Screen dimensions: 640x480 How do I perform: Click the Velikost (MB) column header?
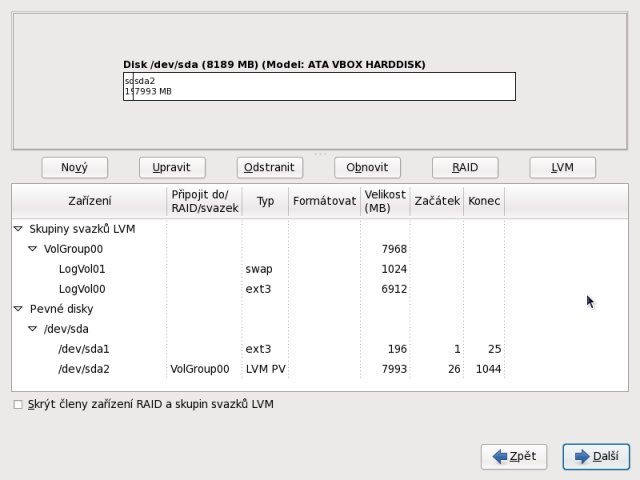[x=385, y=201]
